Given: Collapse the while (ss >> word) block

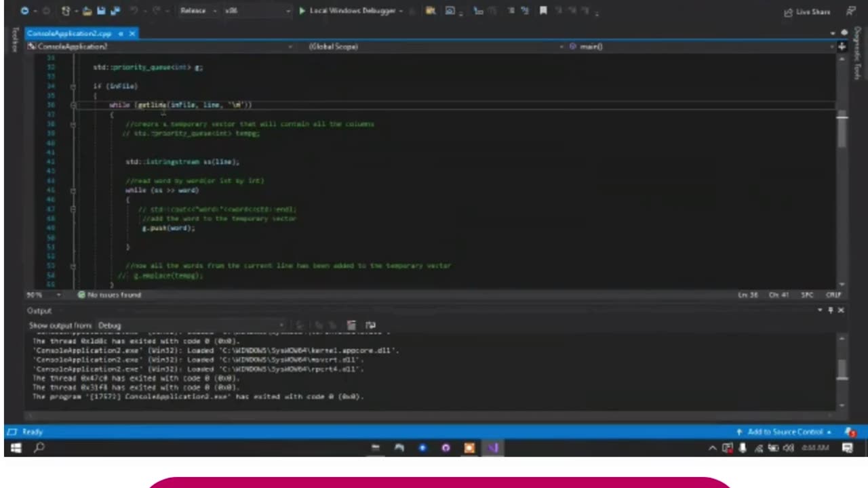Looking at the screenshot, I should 73,190.
